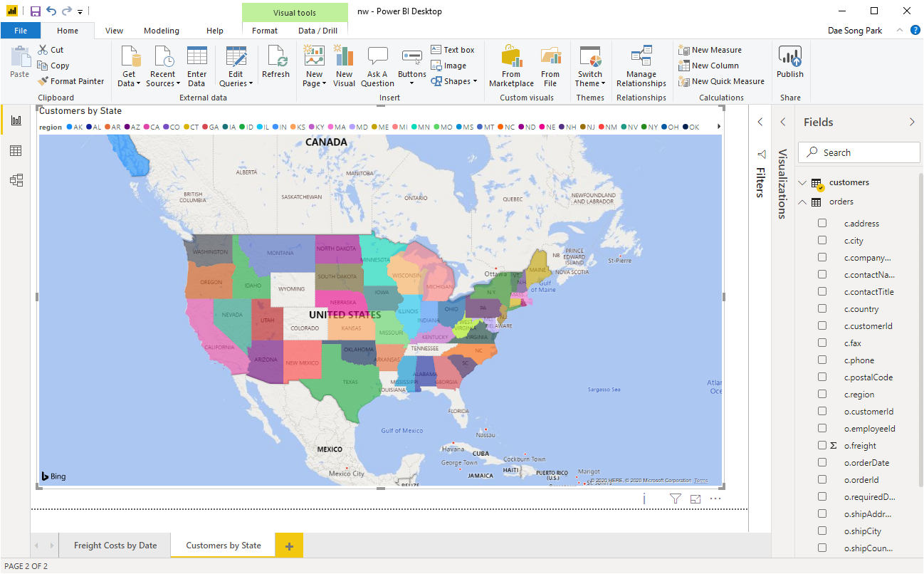Open Manage Relationships

[x=641, y=67]
